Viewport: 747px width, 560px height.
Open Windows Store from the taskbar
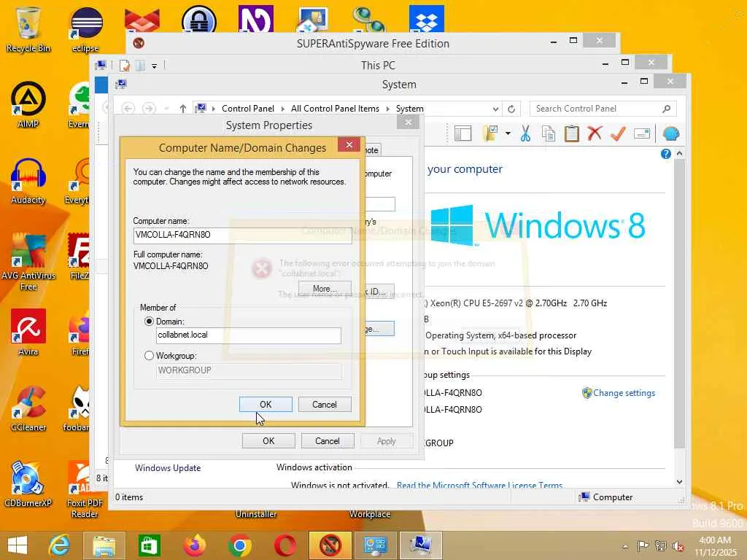click(x=149, y=545)
